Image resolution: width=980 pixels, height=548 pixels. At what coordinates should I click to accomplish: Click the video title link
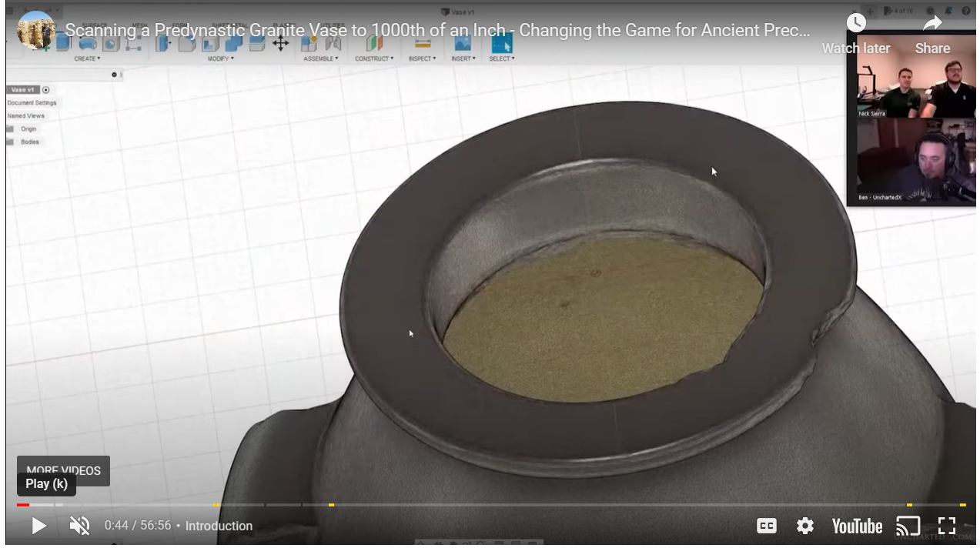tap(436, 31)
